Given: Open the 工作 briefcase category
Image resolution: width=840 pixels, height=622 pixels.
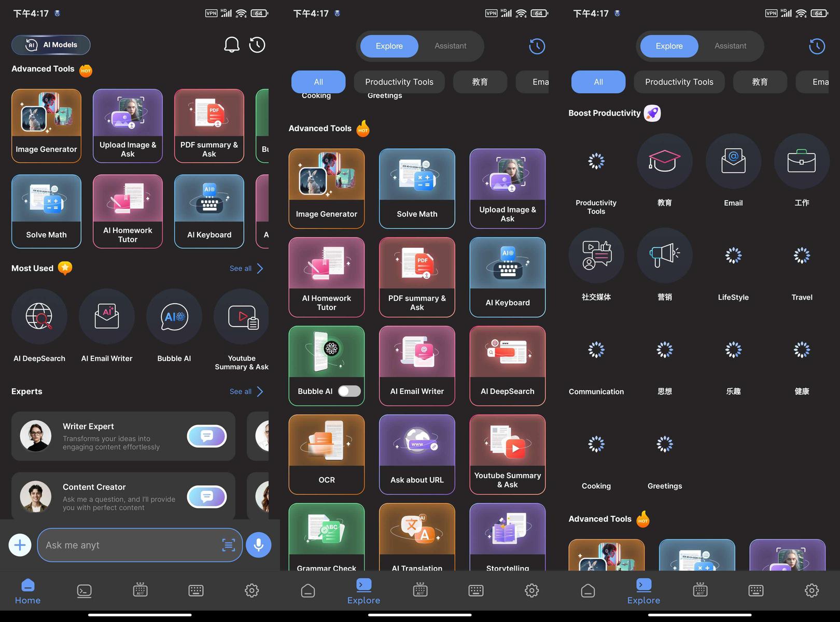Looking at the screenshot, I should (801, 162).
